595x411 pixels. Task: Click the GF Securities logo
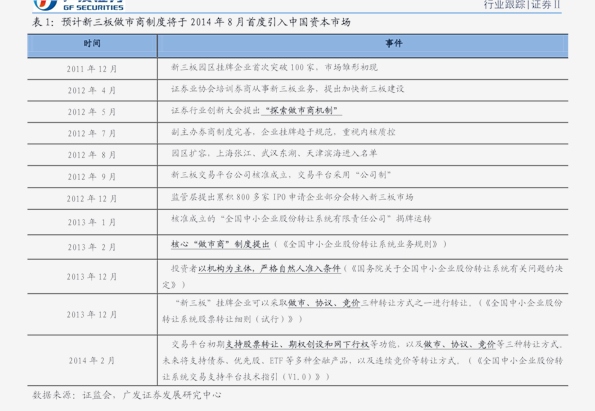pyautogui.click(x=79, y=5)
